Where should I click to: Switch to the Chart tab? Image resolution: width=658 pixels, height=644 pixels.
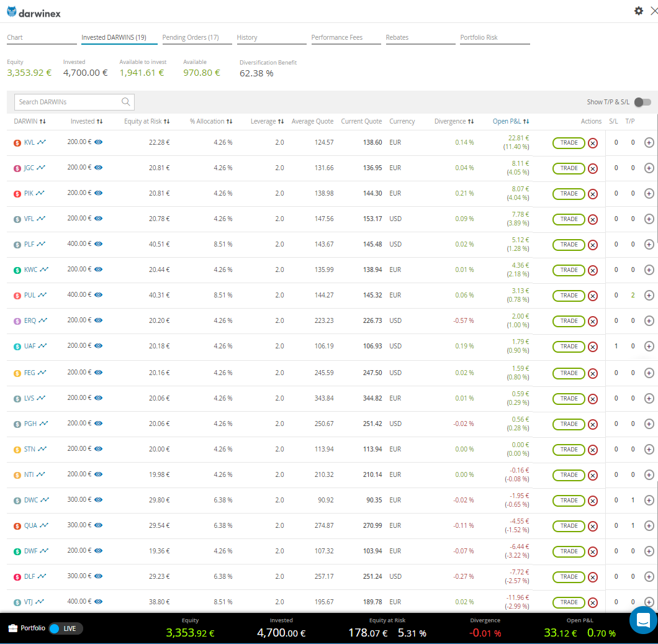(42, 37)
